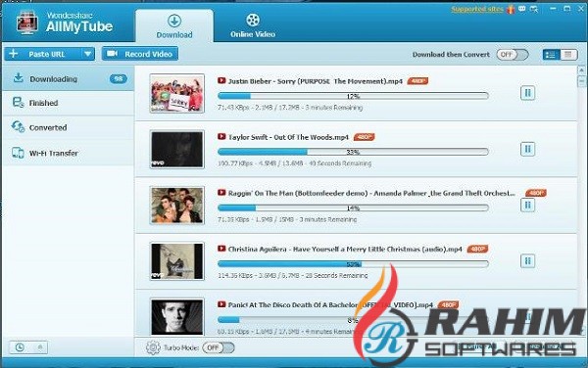Pause the Christina Aguilera download

pos(527,261)
